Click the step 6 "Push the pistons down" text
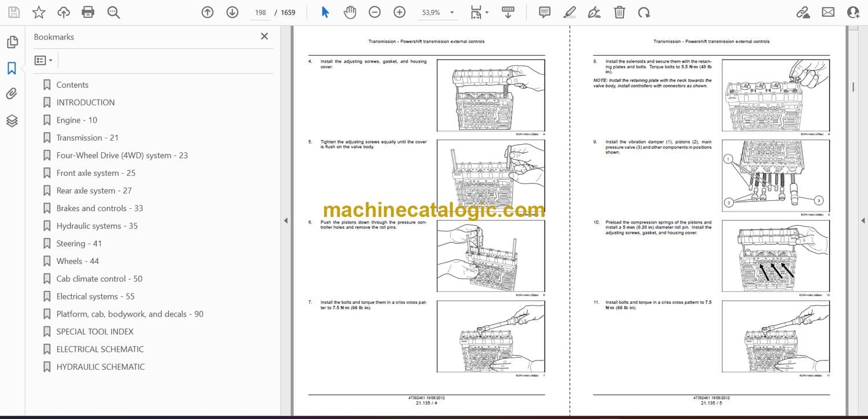The width and height of the screenshot is (868, 419). point(373,225)
